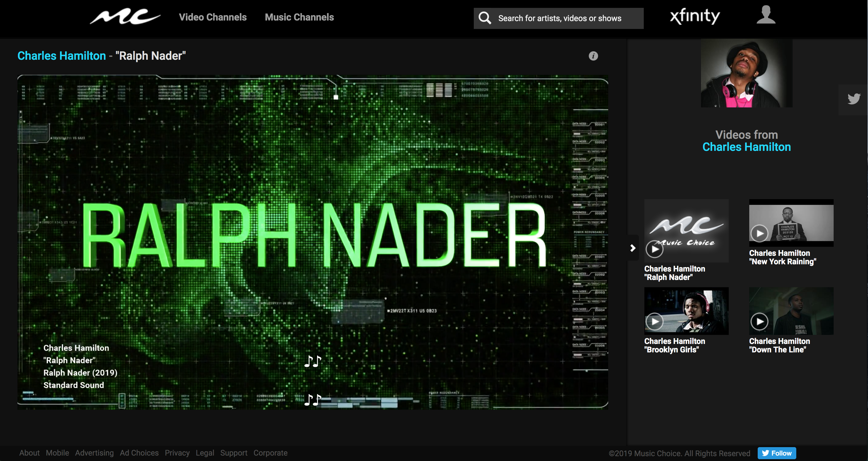Click "Brooklyn Girls" title text
This screenshot has height=461, width=868.
click(x=671, y=350)
